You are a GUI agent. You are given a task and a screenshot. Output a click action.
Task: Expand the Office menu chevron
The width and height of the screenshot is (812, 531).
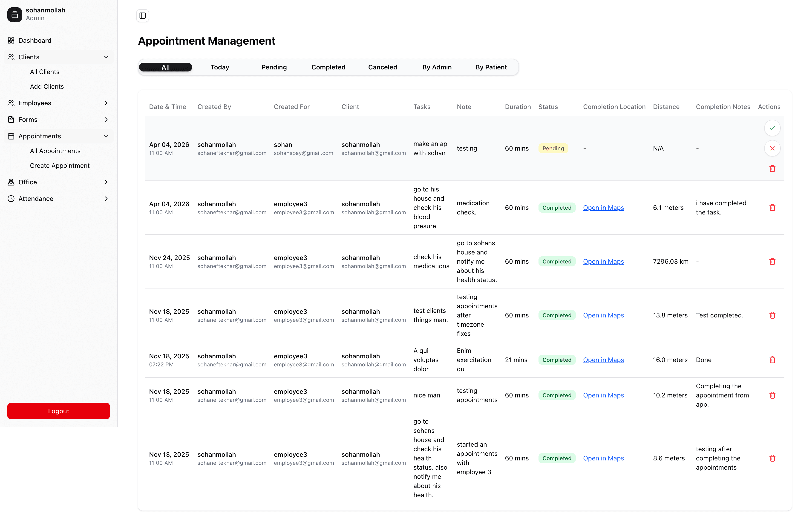coord(106,182)
